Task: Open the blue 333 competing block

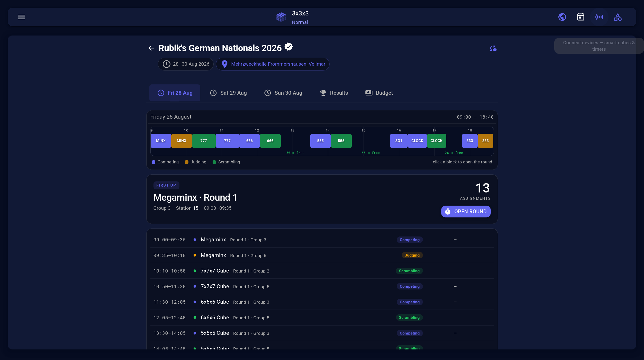Action: [x=470, y=141]
